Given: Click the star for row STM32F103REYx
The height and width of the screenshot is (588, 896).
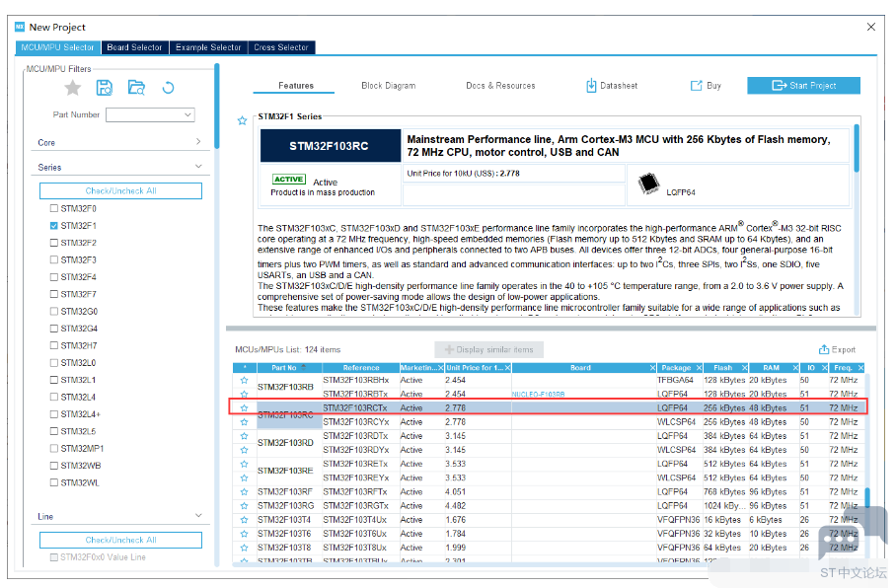Looking at the screenshot, I should point(245,478).
